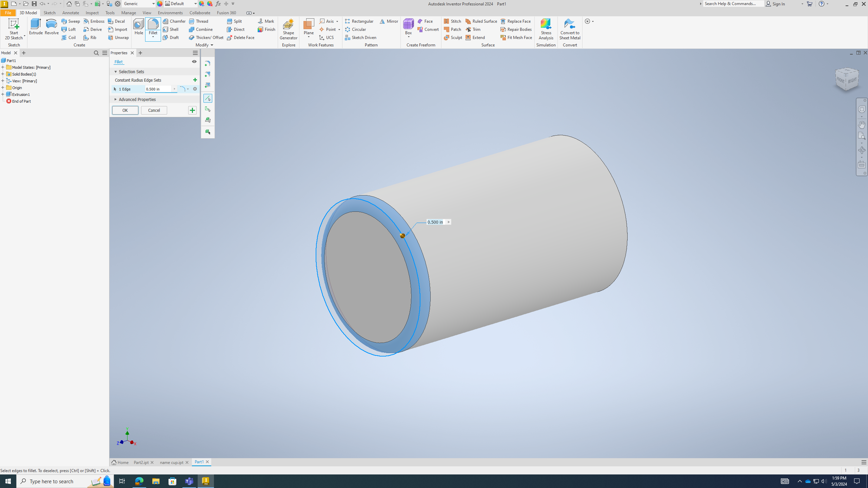Viewport: 868px width, 488px height.
Task: Select the Thicken/Offset tool
Action: click(x=206, y=37)
